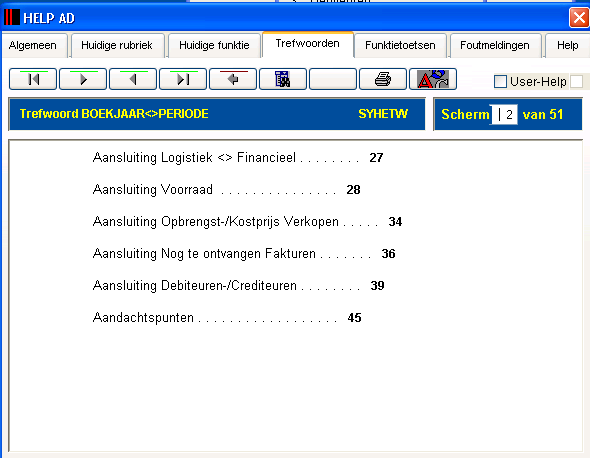
Task: Switch to the Algemeen tab
Action: pos(33,46)
